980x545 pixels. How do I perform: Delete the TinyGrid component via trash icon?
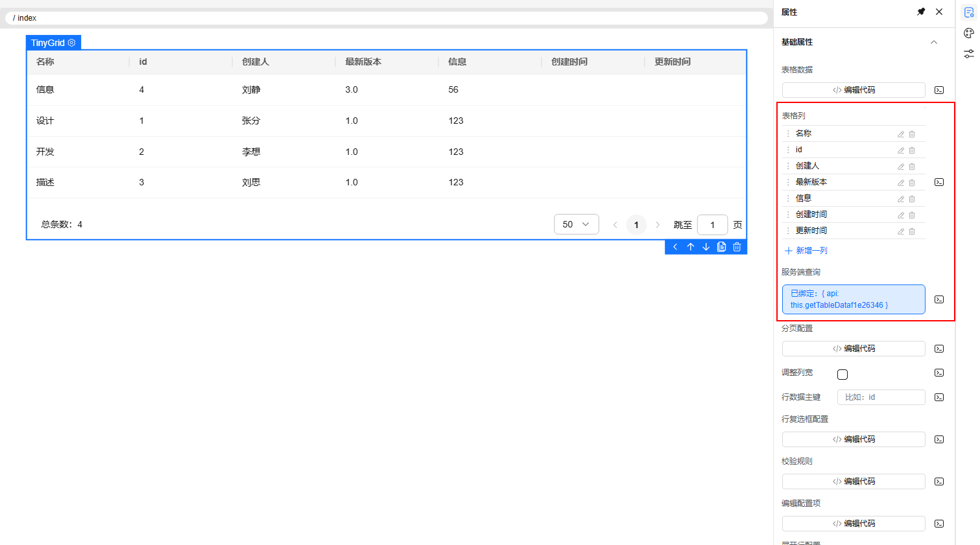coord(737,247)
